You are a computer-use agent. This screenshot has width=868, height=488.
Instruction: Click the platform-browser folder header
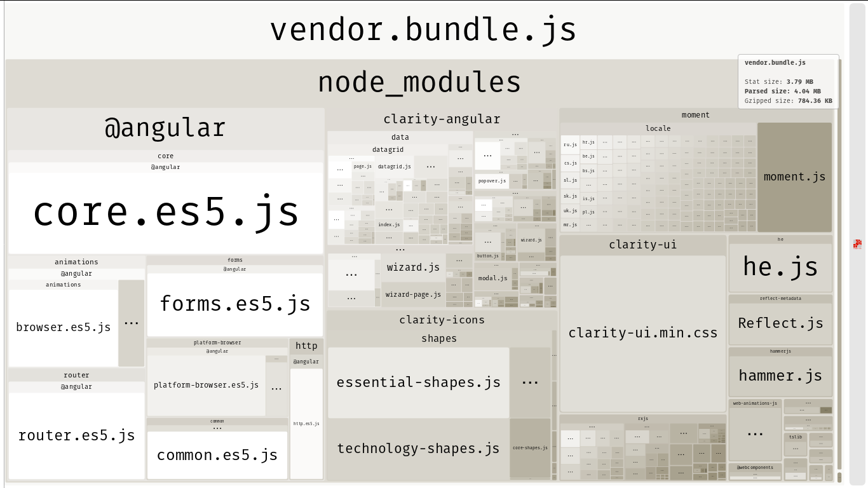(217, 342)
